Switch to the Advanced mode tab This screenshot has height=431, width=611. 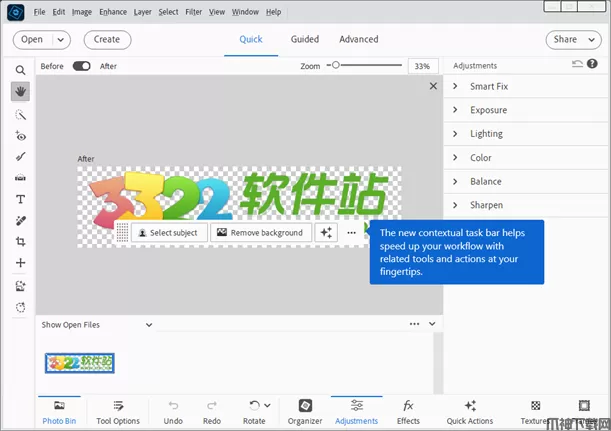[x=358, y=39]
